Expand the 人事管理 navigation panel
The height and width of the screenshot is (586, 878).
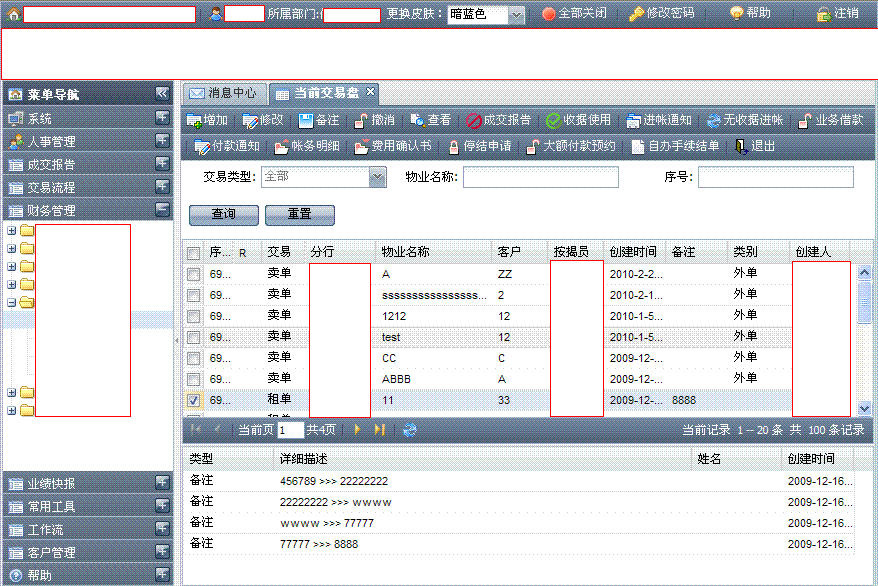point(162,141)
